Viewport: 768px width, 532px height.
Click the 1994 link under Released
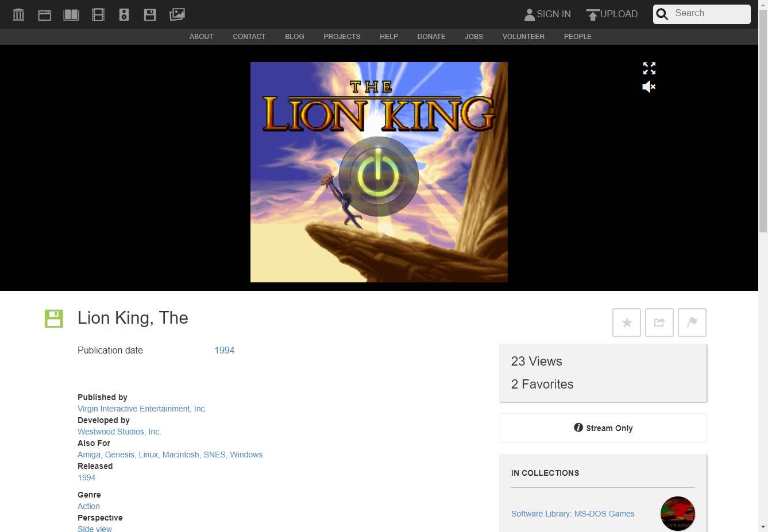click(87, 477)
